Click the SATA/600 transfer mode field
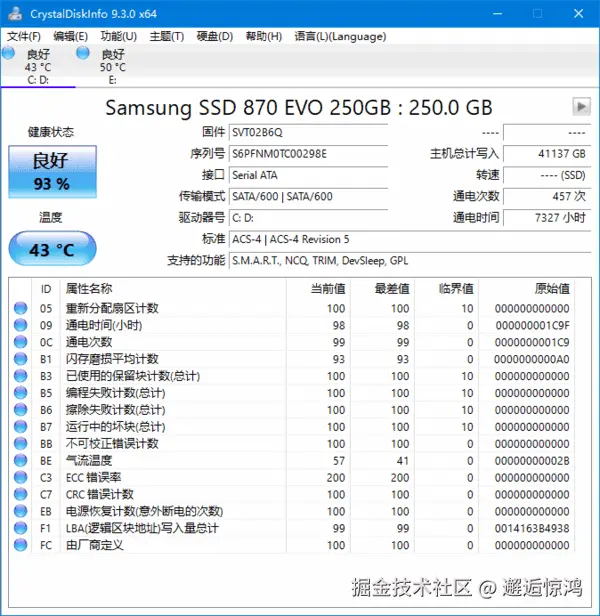The image size is (600, 616). pos(308,196)
